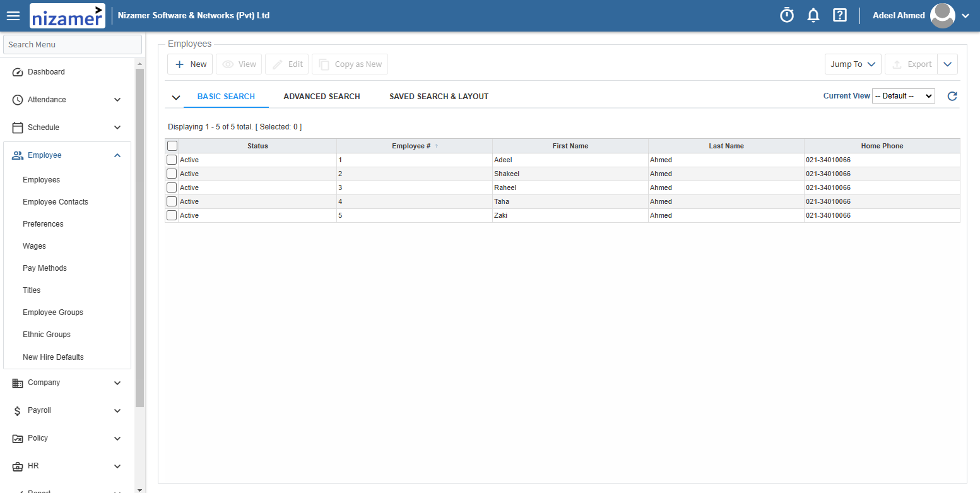Screen dimensions: 980x493
Task: Open New Hire Defaults in sidebar
Action: (x=53, y=357)
